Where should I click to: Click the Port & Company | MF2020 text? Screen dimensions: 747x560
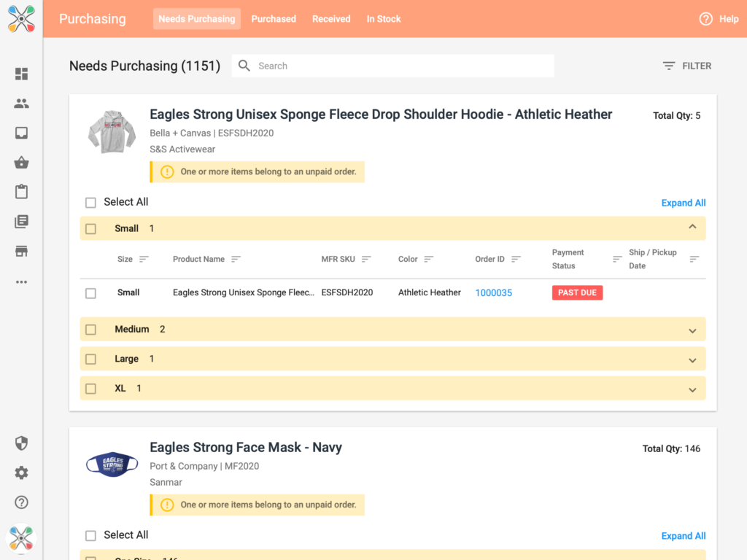(x=204, y=466)
